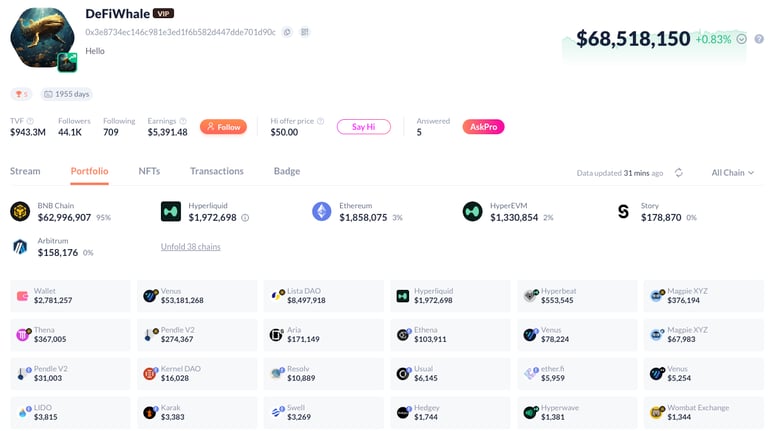This screenshot has width=768, height=431.
Task: Switch to the NFTs tab
Action: click(x=149, y=171)
